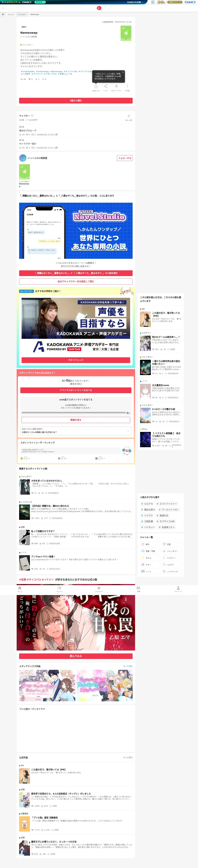Open the ランキング tab
Viewport: 198px width, 868px height.
99,589
